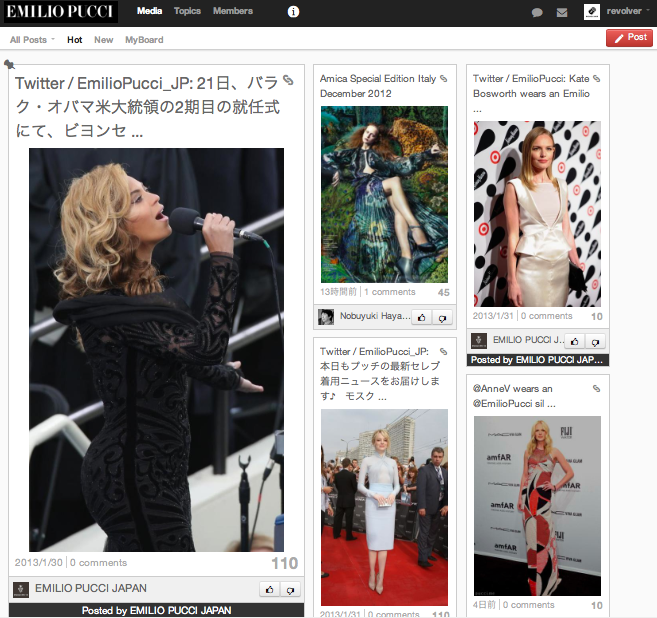
Task: Click Posted by EMILIO PUCCI JAPAN bar under Beyonce
Action: [156, 610]
